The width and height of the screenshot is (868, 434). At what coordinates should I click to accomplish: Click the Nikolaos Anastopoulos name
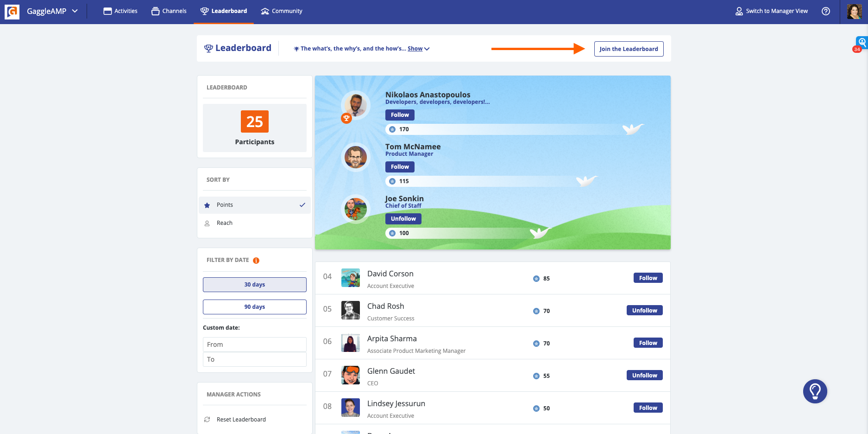(x=428, y=95)
